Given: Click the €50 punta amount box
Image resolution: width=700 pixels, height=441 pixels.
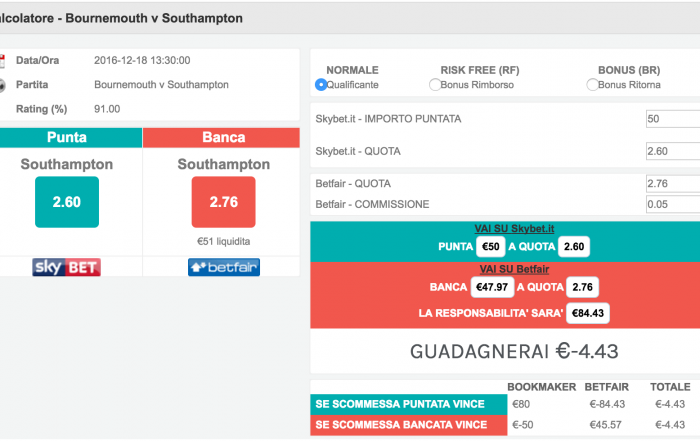Looking at the screenshot, I should pos(491,246).
